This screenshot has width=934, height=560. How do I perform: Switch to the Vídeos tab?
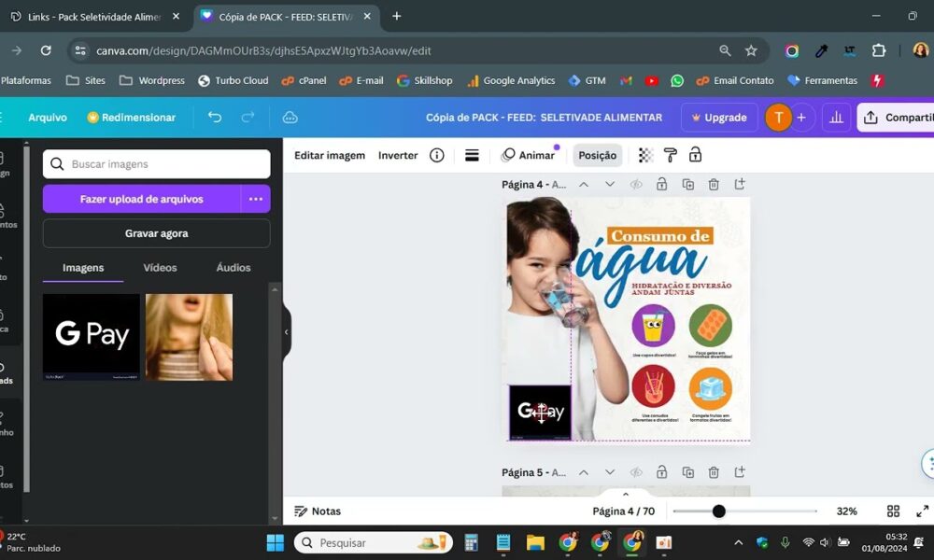point(160,268)
